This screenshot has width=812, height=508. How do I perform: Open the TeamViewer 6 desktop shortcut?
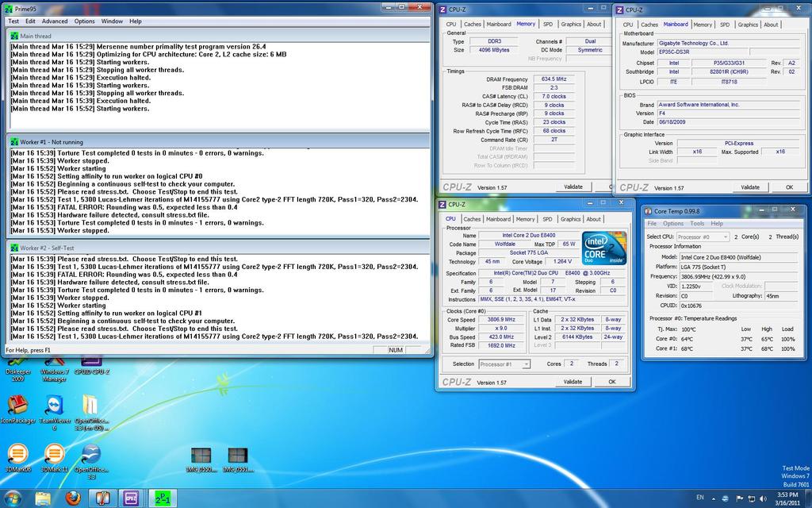(x=55, y=413)
